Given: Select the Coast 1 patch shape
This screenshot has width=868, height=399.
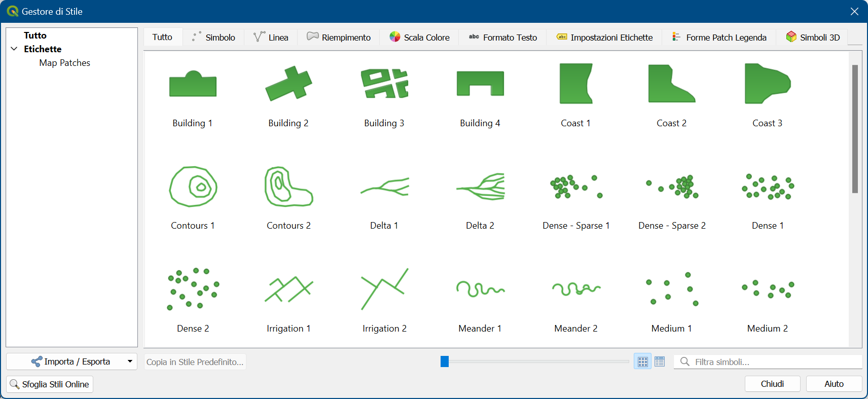Looking at the screenshot, I should (576, 95).
